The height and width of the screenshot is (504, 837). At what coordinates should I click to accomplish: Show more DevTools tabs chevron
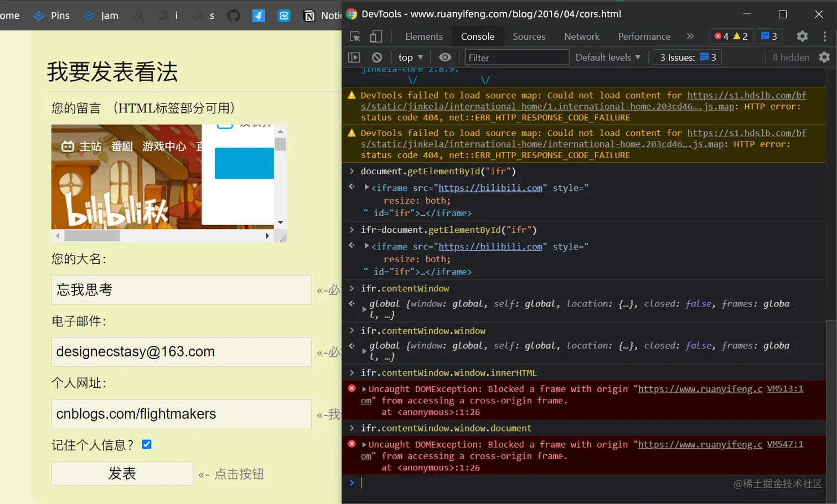[x=690, y=37]
